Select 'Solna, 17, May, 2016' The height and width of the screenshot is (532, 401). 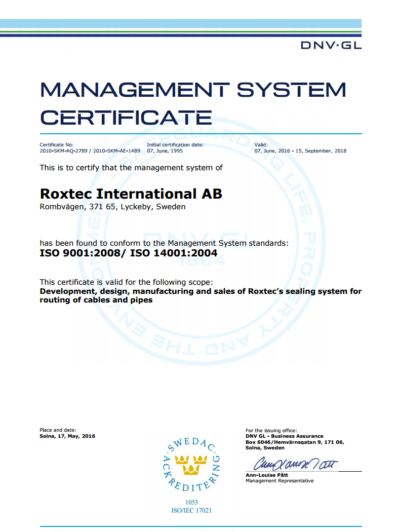(67, 436)
